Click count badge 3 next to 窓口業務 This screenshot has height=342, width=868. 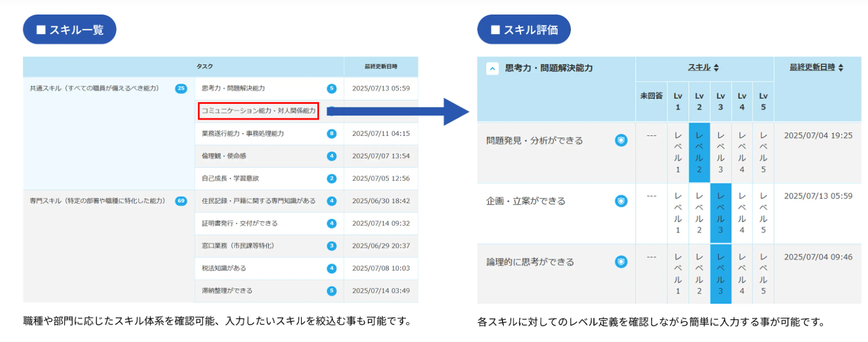click(x=331, y=246)
